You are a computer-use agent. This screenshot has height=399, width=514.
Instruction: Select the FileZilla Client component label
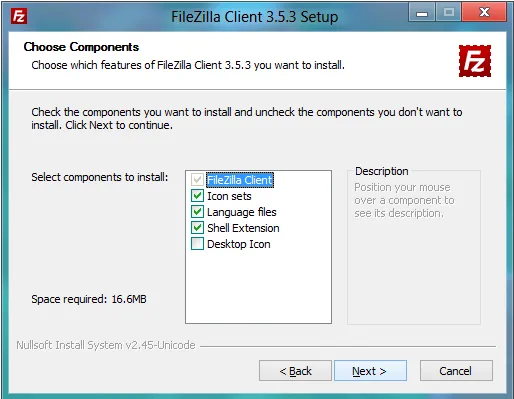click(x=240, y=180)
